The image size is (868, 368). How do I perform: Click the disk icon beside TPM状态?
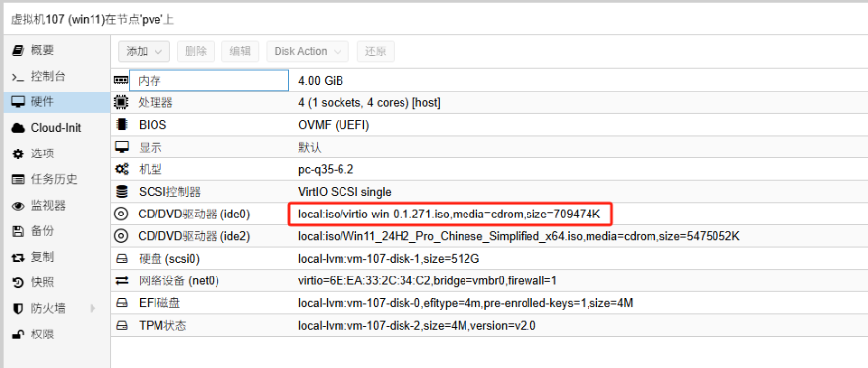[121, 326]
